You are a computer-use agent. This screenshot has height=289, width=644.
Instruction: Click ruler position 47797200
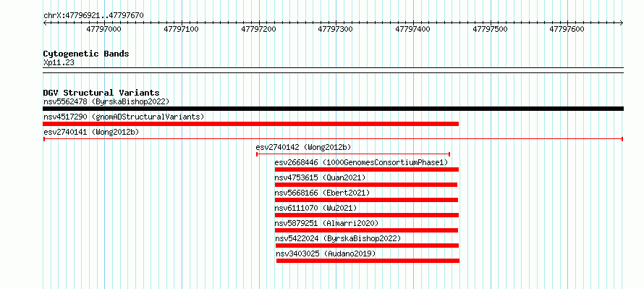tap(259, 29)
